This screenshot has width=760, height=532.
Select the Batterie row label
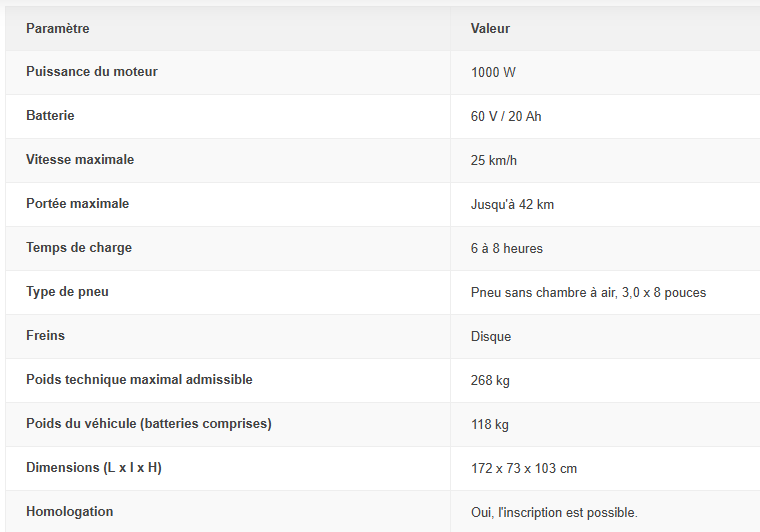[x=50, y=116]
